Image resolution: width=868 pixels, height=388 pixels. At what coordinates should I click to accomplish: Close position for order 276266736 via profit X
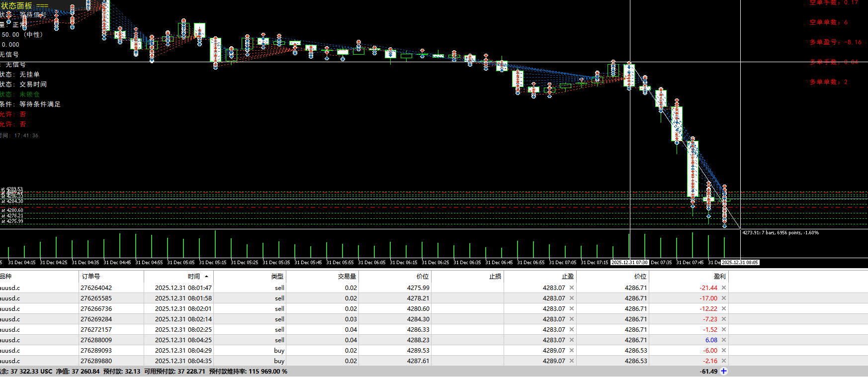click(724, 308)
